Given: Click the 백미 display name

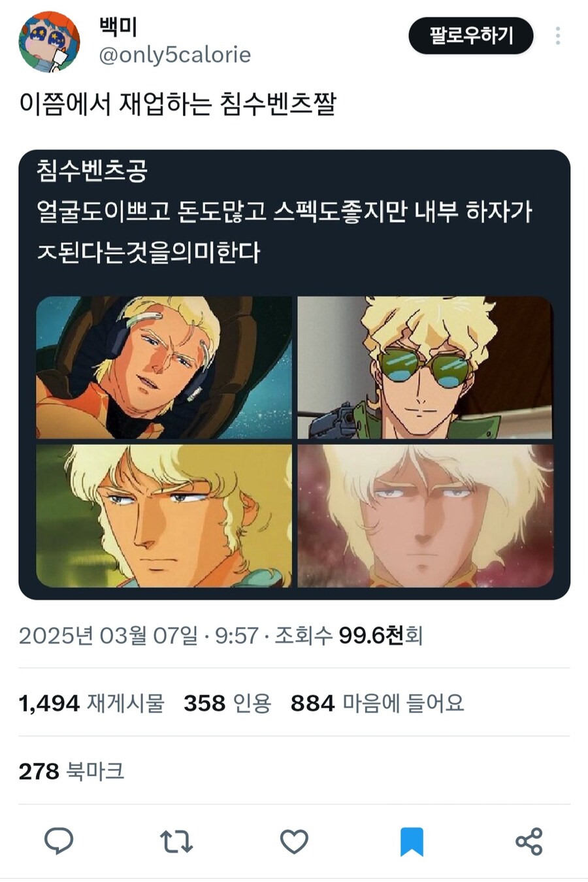Looking at the screenshot, I should (118, 26).
